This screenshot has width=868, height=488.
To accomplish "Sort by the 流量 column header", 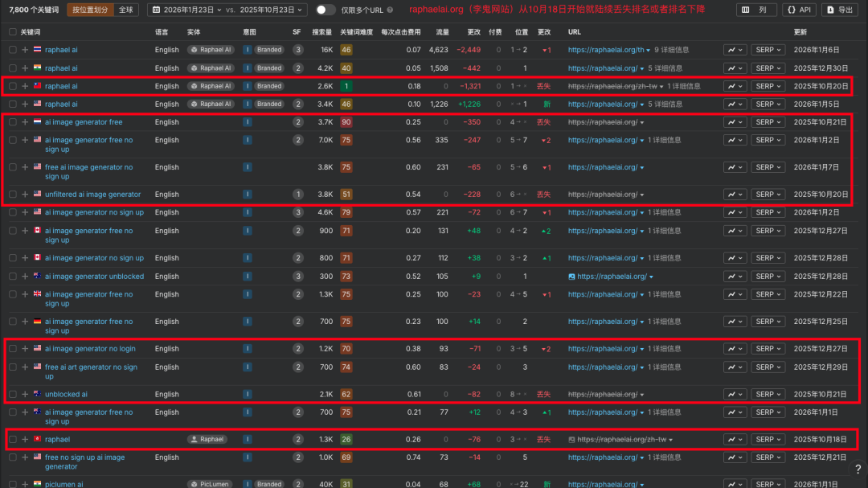I will [x=442, y=32].
